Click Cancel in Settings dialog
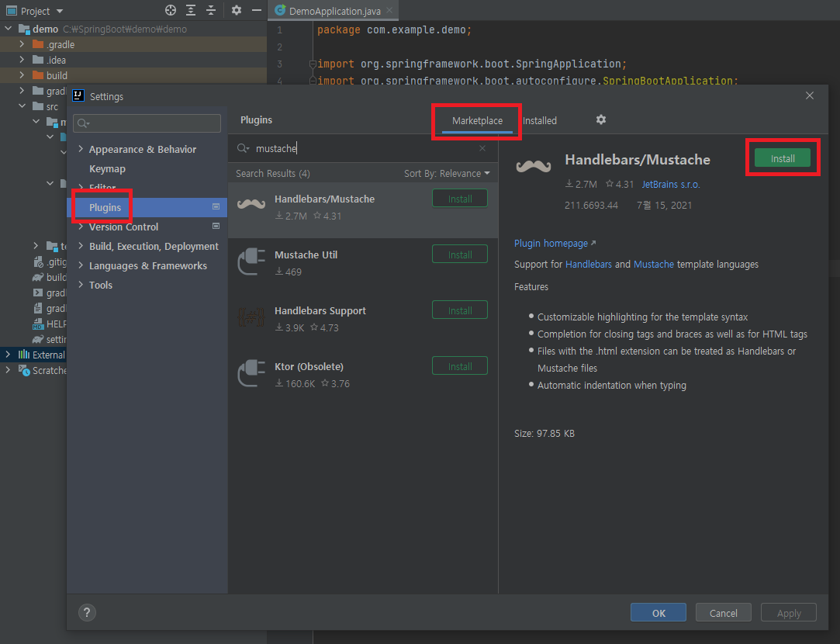Viewport: 840px width, 644px height. tap(723, 612)
